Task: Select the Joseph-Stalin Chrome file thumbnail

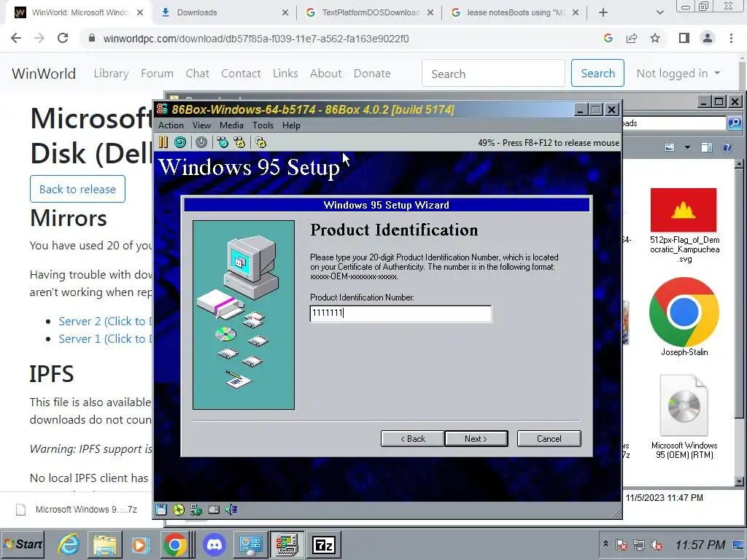Action: click(x=684, y=312)
